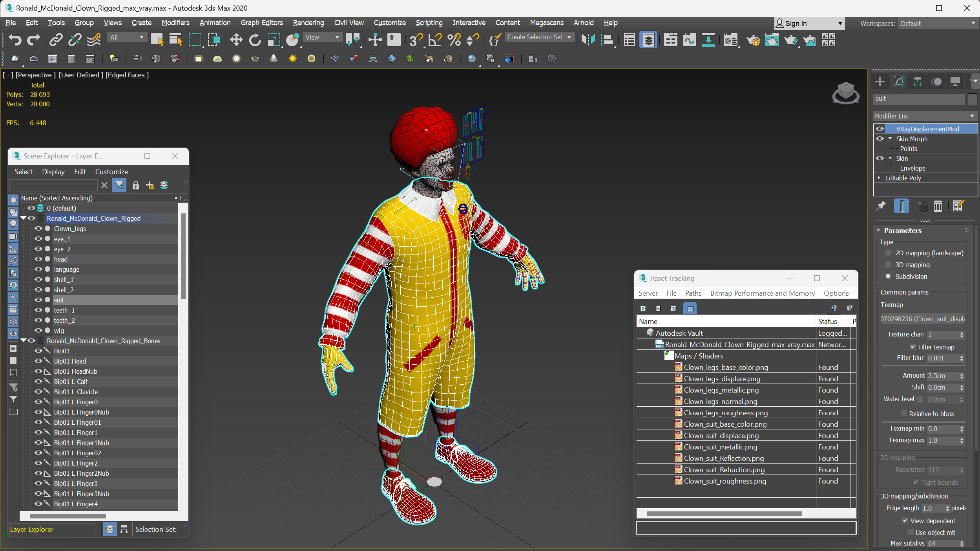
Task: Click the Texmap slot button
Action: 922,319
